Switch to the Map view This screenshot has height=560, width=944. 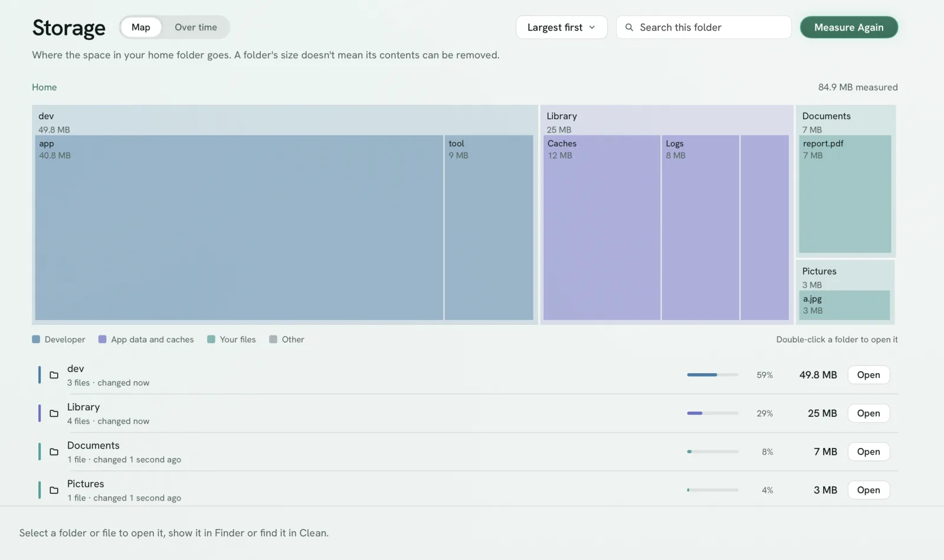point(140,27)
